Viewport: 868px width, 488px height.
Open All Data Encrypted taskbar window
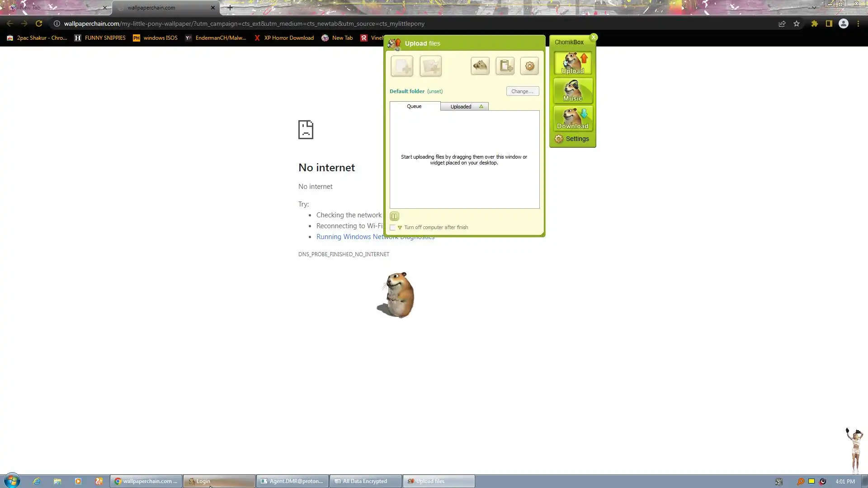click(365, 481)
